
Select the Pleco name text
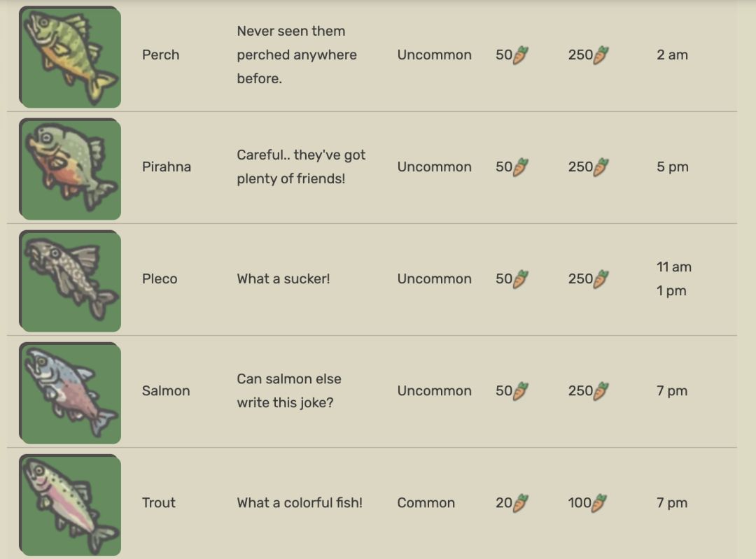click(x=160, y=279)
